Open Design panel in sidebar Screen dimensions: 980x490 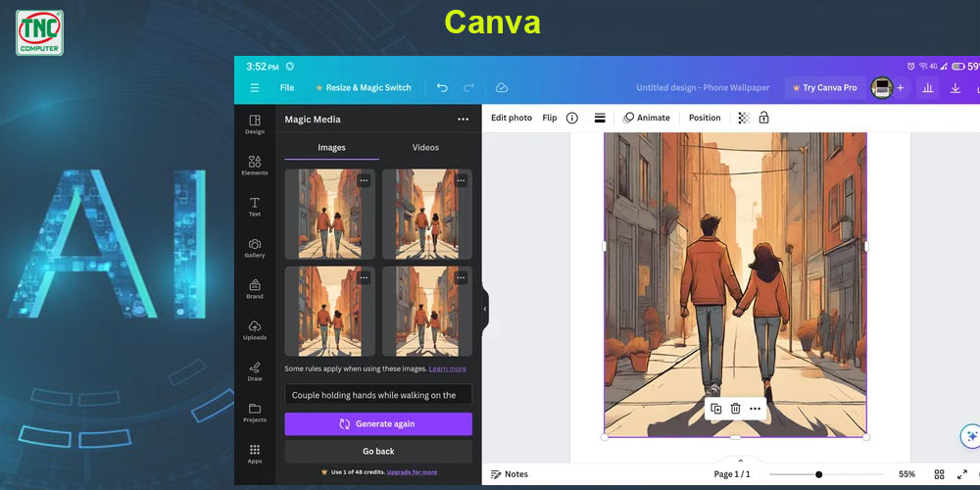point(255,124)
